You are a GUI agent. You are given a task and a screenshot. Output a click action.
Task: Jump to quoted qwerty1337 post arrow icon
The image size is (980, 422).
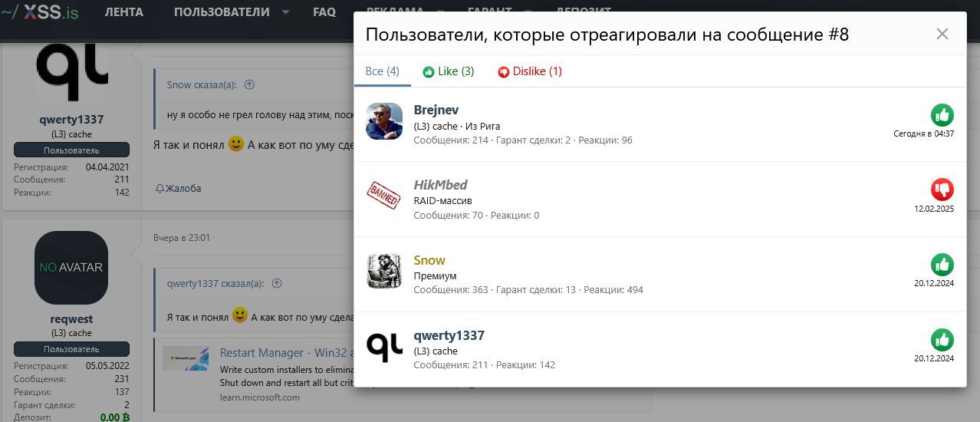pos(277,283)
